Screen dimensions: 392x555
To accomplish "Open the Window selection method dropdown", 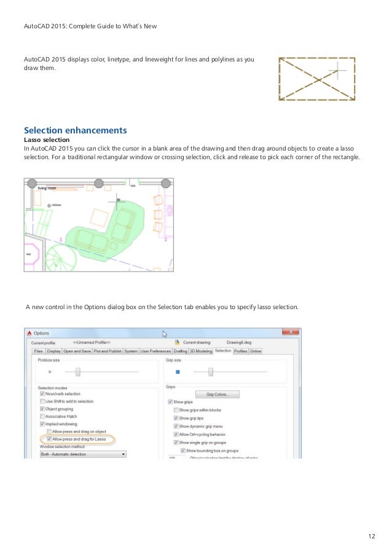I will tap(83, 454).
